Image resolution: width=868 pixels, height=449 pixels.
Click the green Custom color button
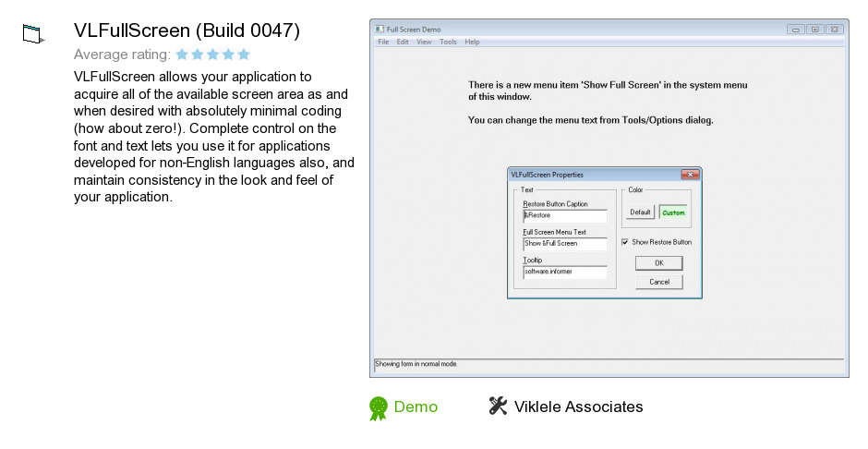tap(673, 212)
